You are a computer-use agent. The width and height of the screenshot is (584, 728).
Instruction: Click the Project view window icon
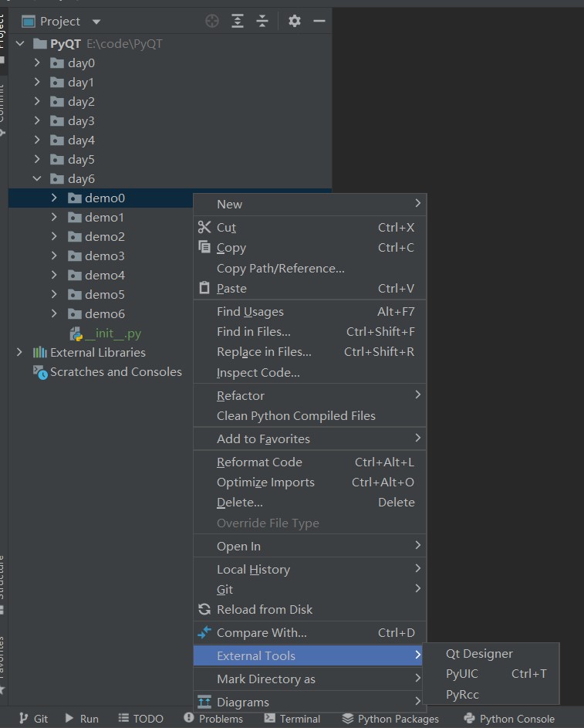29,22
